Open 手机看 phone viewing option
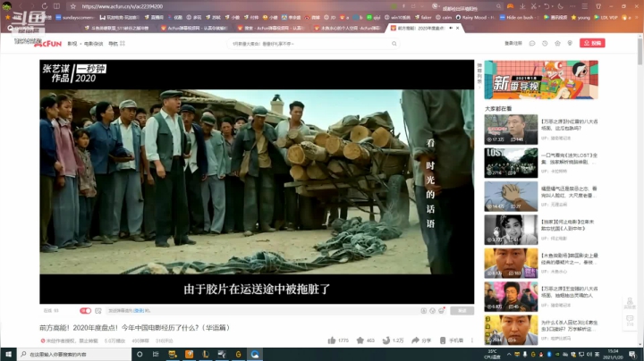 (452, 340)
